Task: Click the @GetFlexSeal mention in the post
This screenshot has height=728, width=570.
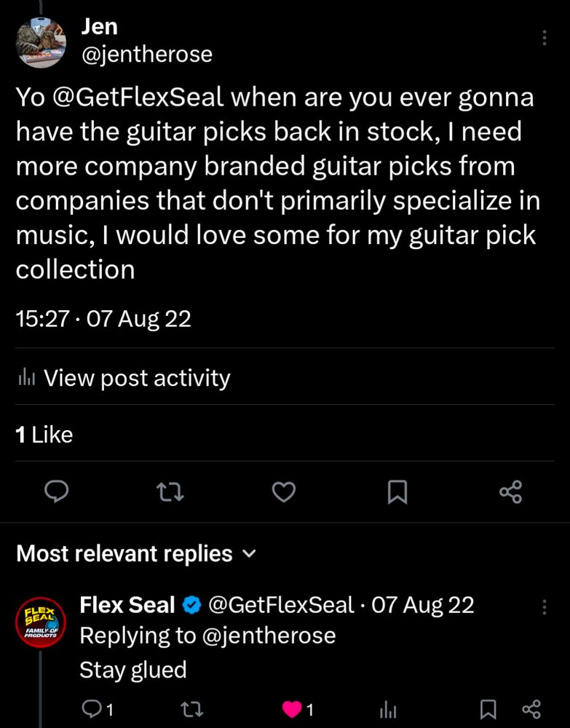Action: point(136,98)
